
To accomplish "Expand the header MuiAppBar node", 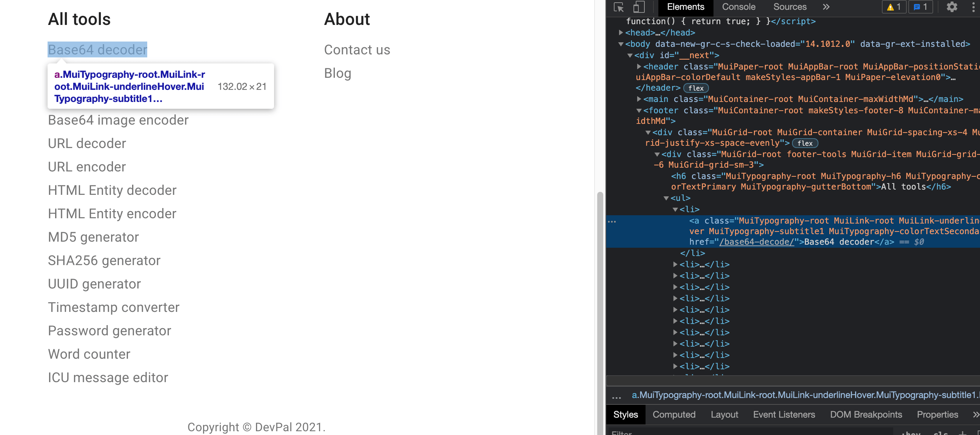I will point(639,66).
